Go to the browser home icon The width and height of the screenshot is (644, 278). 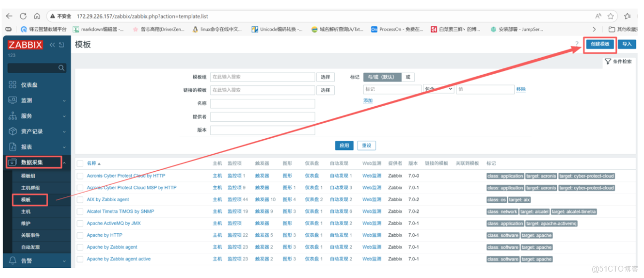pyautogui.click(x=37, y=16)
